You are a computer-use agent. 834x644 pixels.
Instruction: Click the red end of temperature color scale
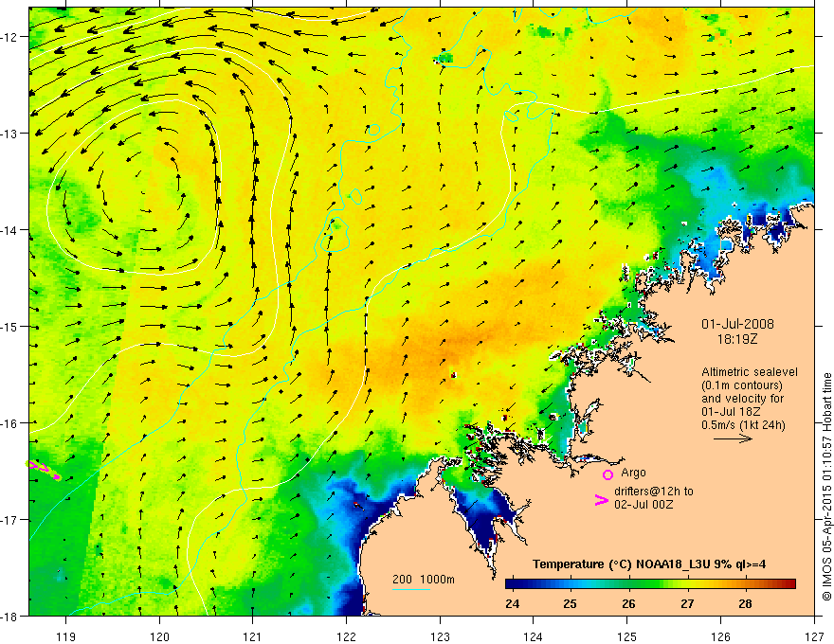coord(791,584)
